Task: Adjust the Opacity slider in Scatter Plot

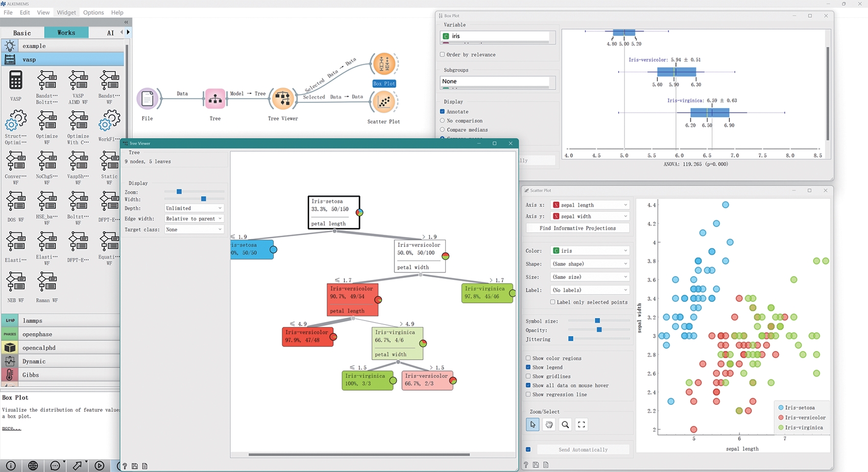Action: (x=599, y=330)
